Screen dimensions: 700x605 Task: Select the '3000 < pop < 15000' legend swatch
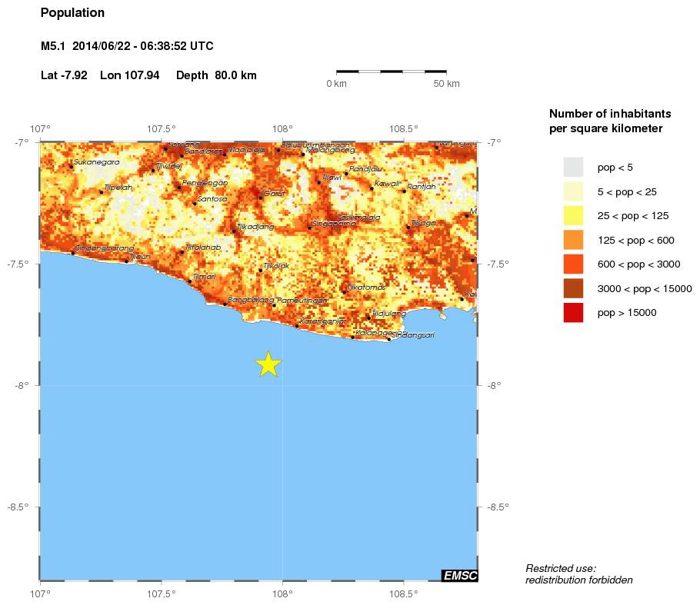(x=573, y=288)
